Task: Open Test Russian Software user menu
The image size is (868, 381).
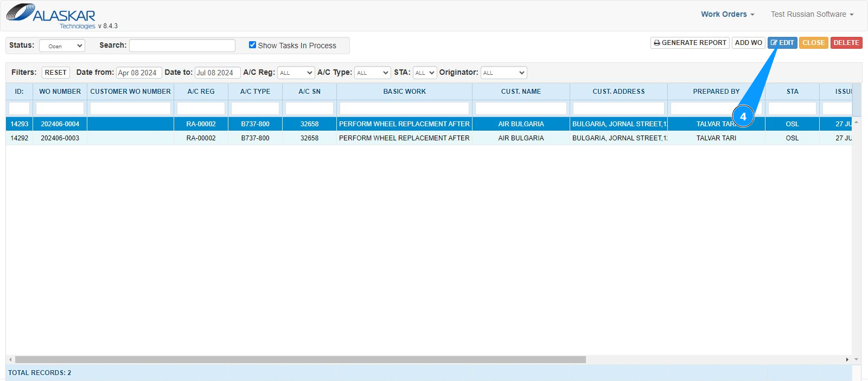Action: 812,14
